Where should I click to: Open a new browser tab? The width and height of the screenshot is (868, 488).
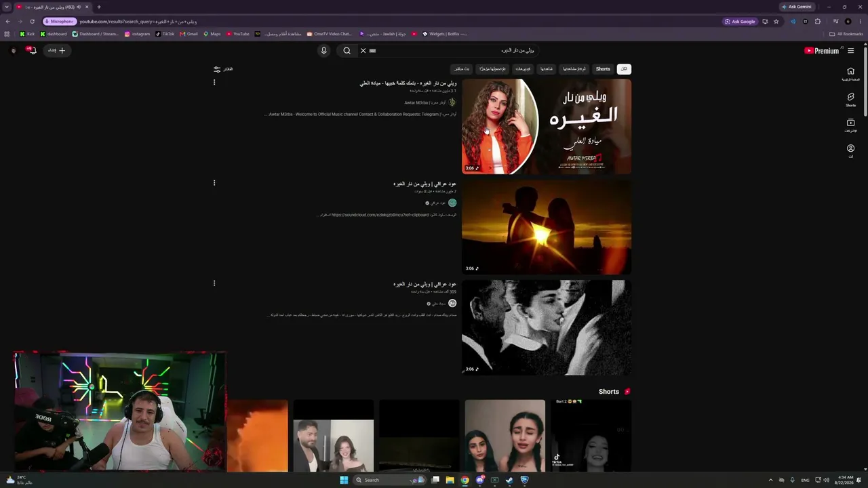point(99,7)
